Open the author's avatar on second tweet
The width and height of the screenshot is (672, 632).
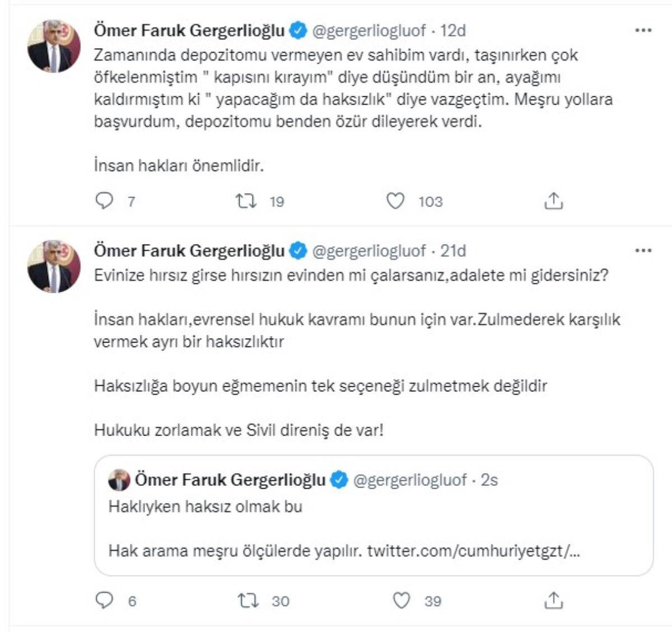54,266
